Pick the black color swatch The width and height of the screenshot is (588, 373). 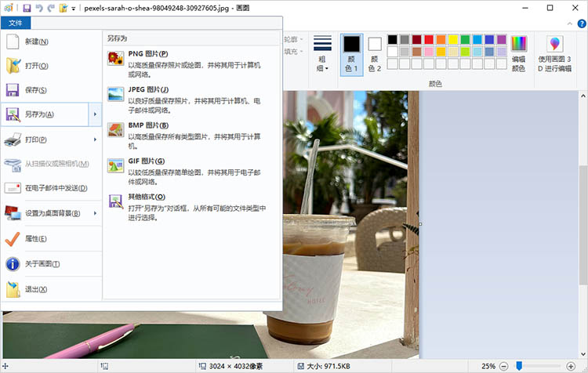click(392, 39)
